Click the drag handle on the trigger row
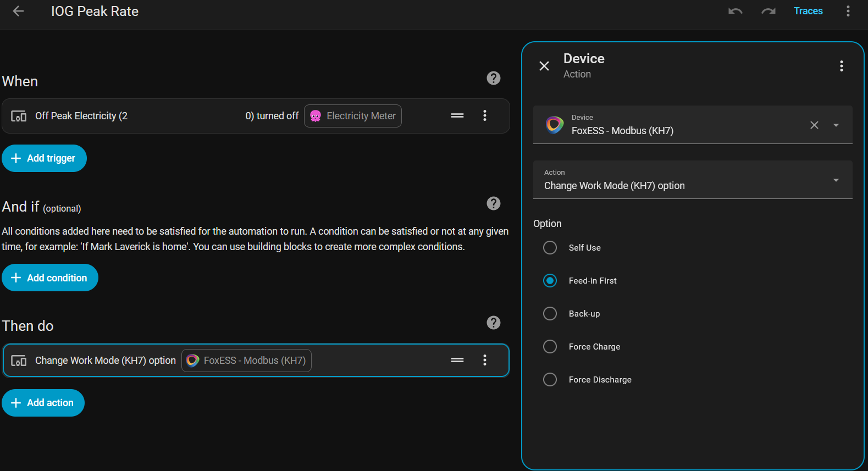 pyautogui.click(x=457, y=115)
